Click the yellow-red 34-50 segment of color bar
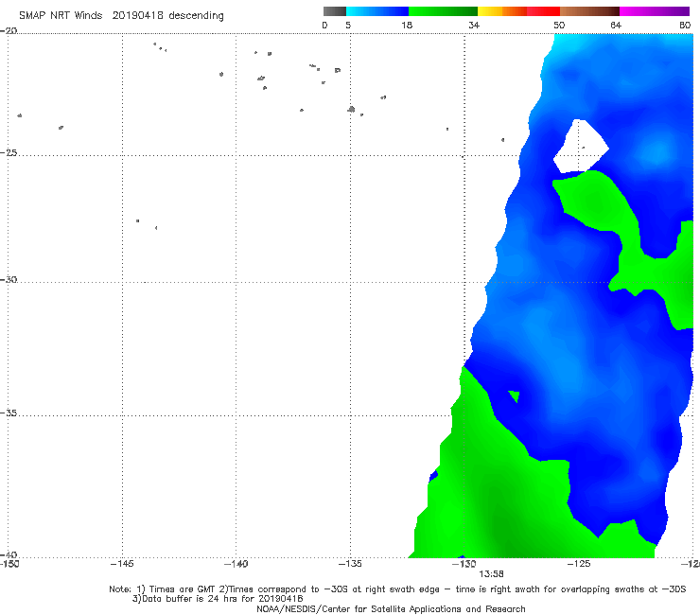This screenshot has width=700, height=615. (518, 11)
